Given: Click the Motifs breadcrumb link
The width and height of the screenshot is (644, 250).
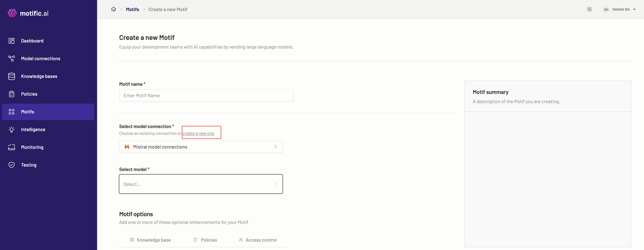Looking at the screenshot, I should [x=132, y=9].
